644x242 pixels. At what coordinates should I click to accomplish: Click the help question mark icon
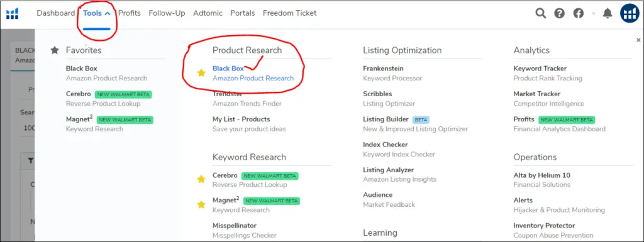click(x=559, y=14)
